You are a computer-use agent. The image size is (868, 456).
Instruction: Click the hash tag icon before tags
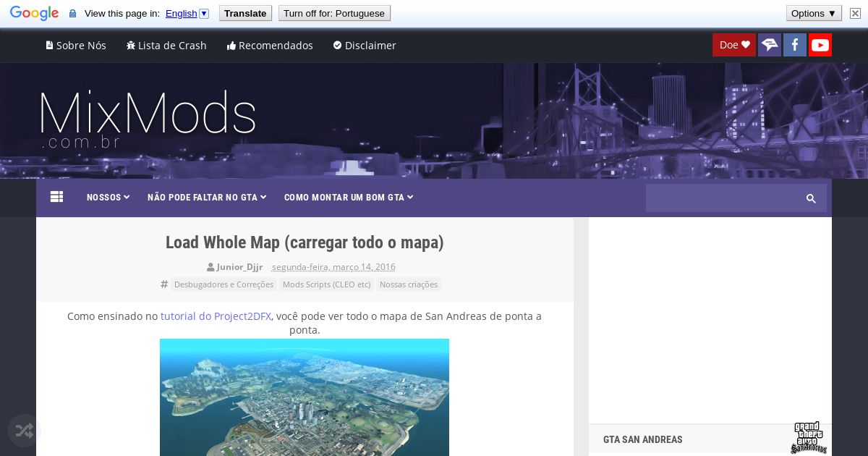(x=164, y=284)
